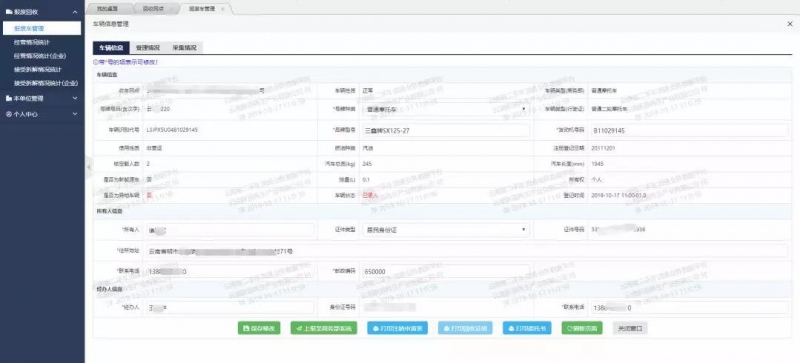This screenshot has width=800, height=363.
Task: Switch to the 回收网点 page tab
Action: (153, 9)
